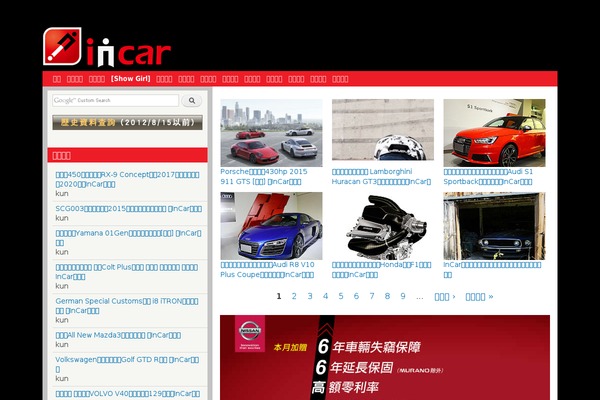Click the Nissan logo in the ad
600x400 pixels.
[250, 333]
